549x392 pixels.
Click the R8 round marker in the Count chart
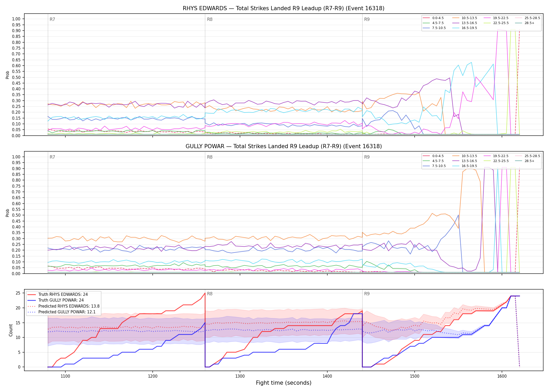coord(210,294)
